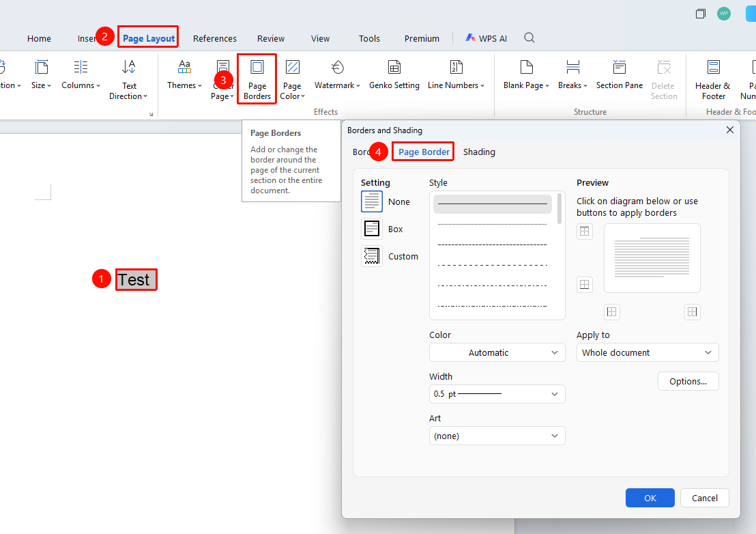Switch to the Page Border tab

(424, 152)
